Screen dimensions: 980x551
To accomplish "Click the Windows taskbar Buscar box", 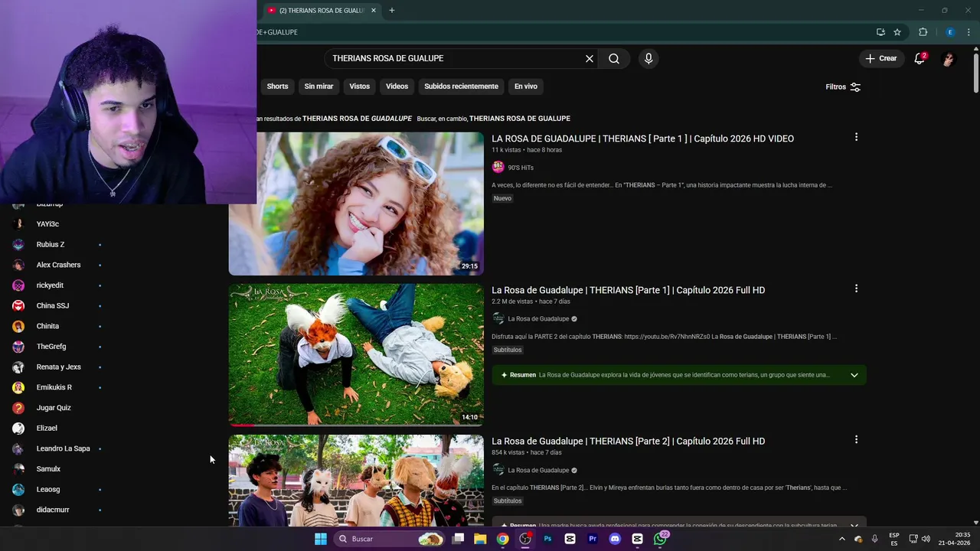I will coord(390,539).
